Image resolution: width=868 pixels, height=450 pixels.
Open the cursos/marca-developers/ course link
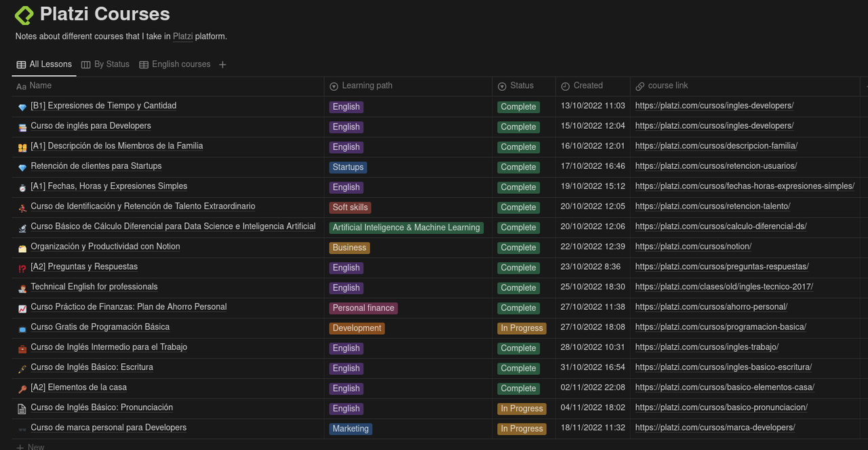tap(715, 428)
